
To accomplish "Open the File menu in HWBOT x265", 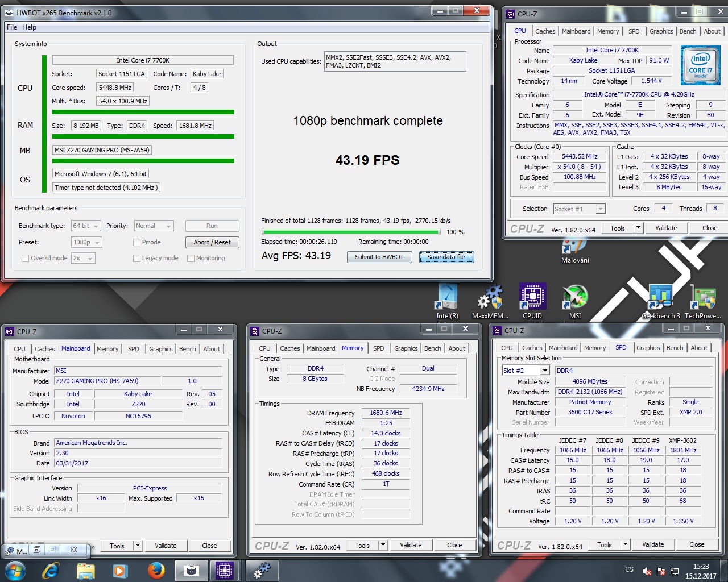I will coord(12,27).
